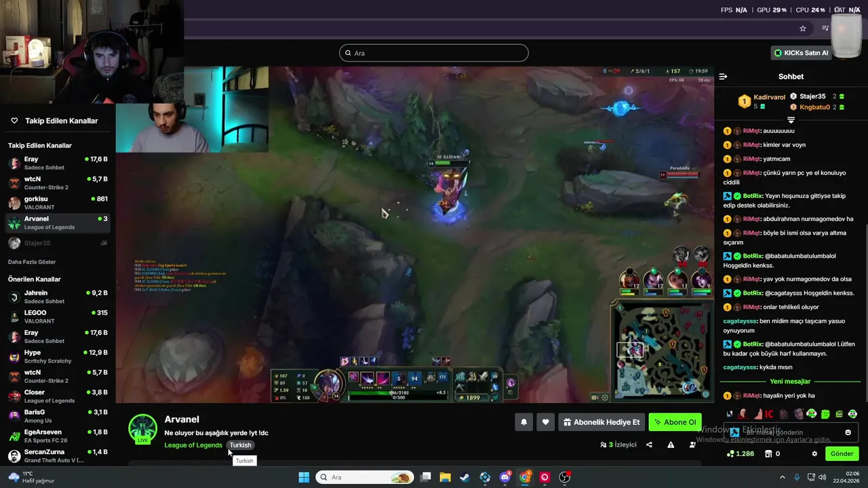Screen dimensions: 868x488
Task: Switch to Chrome in the taskbar
Action: (525, 477)
